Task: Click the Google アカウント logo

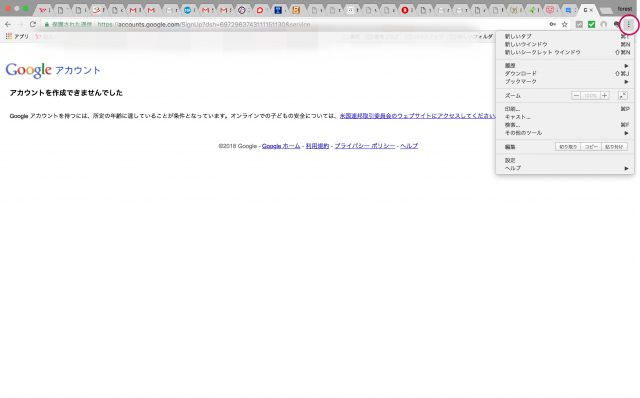Action: 53,70
